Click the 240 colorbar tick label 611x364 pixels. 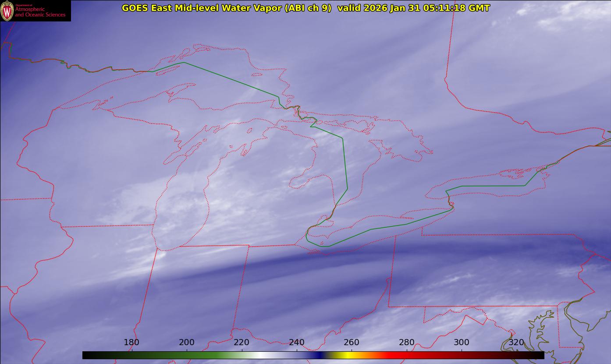click(x=297, y=343)
